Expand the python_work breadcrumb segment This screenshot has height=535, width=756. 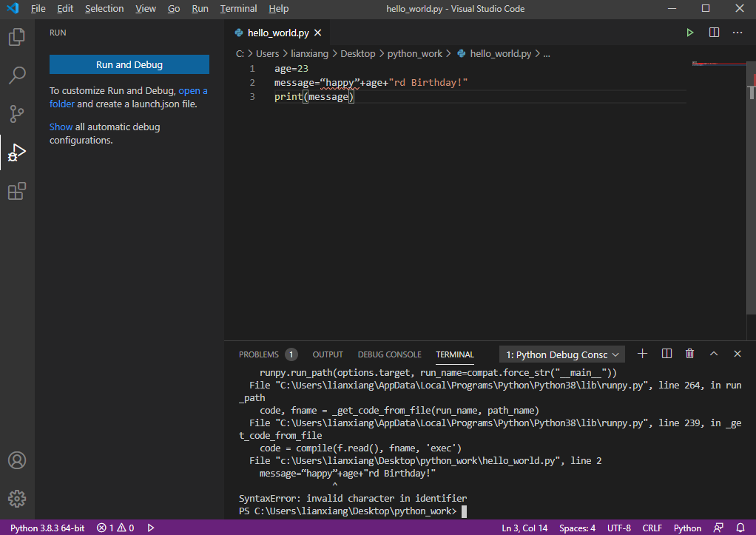point(415,53)
